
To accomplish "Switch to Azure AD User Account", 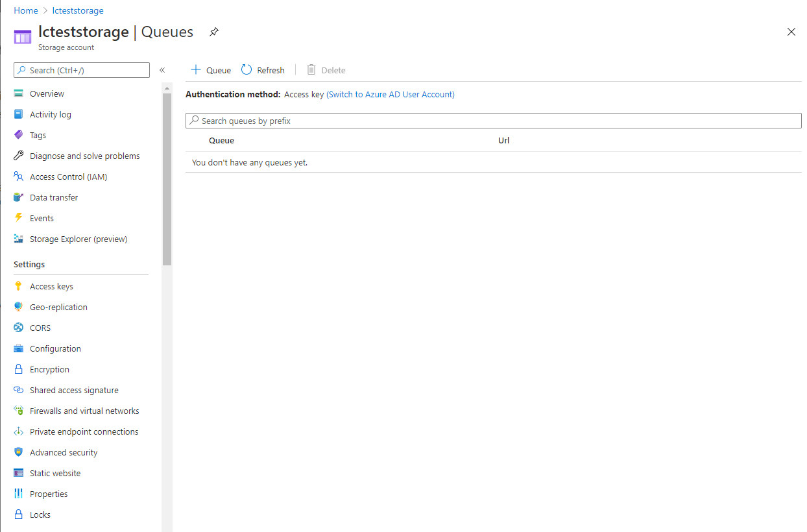I will (390, 94).
